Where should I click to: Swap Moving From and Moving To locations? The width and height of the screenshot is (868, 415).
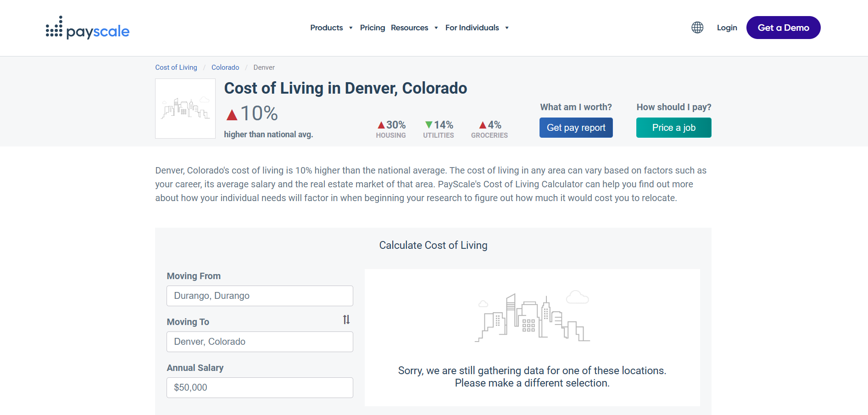pyautogui.click(x=346, y=320)
